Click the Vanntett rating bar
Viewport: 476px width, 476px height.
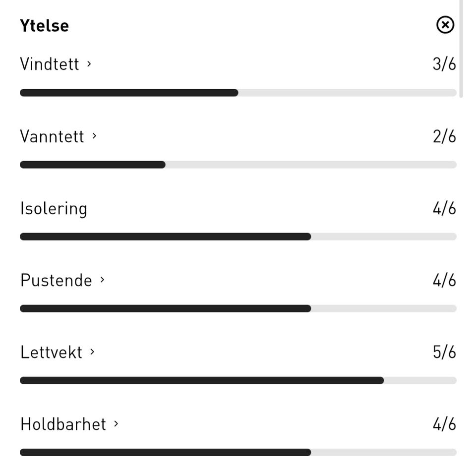(238, 165)
